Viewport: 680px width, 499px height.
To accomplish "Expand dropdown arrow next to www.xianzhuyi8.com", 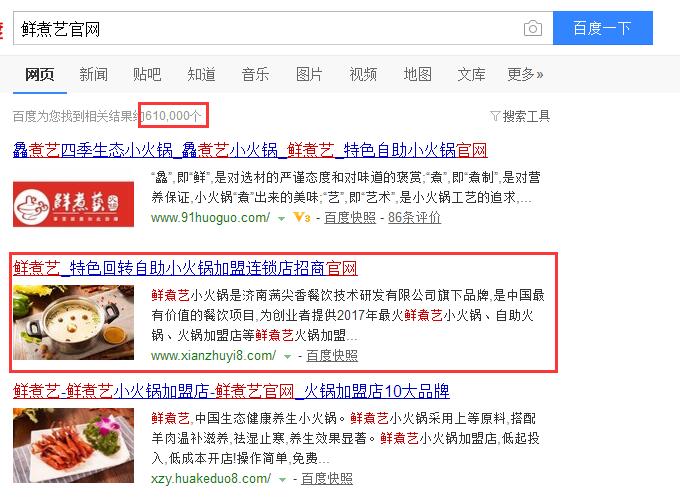I will [287, 357].
